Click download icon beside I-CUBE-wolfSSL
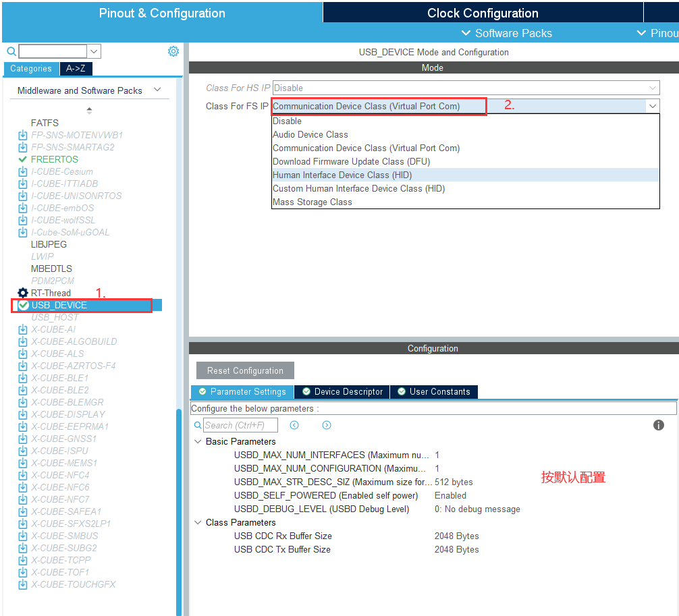This screenshot has width=679, height=616. [23, 220]
